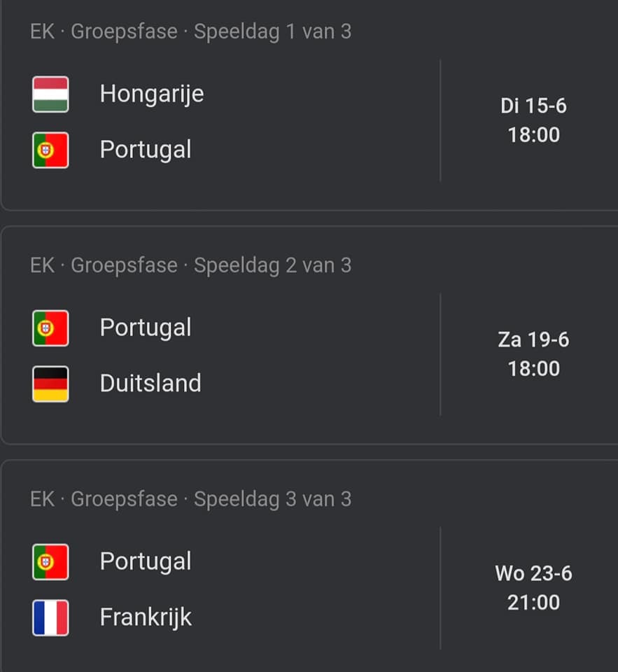
Task: Click Portugal flag in Speeldag 1 match
Action: click(50, 150)
